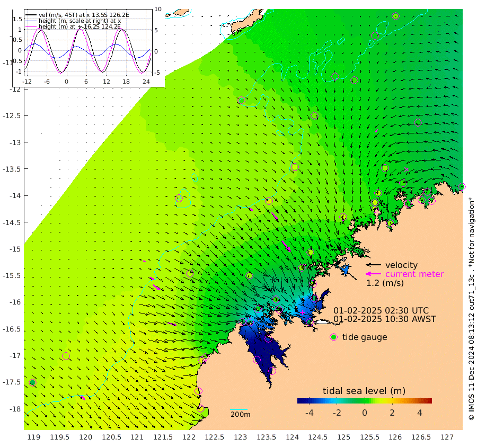
Task: Click the 'tidal sea level (m)' colorbar title
Action: (364, 391)
